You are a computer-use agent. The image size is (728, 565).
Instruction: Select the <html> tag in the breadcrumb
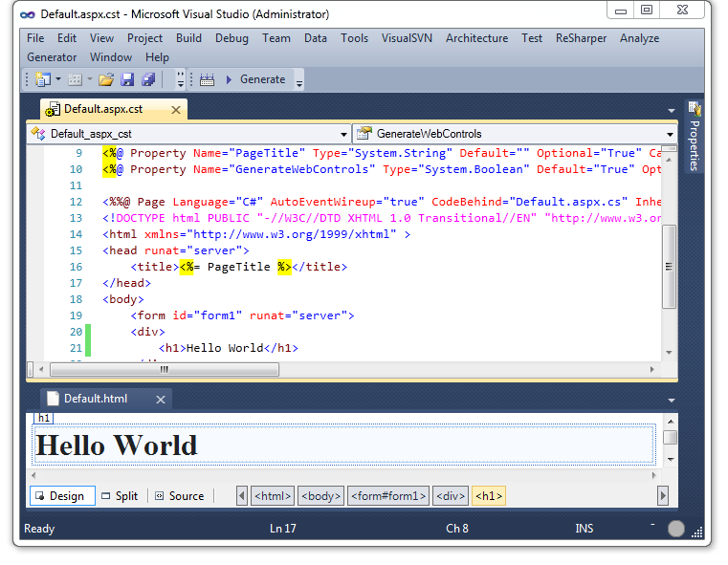coord(273,496)
